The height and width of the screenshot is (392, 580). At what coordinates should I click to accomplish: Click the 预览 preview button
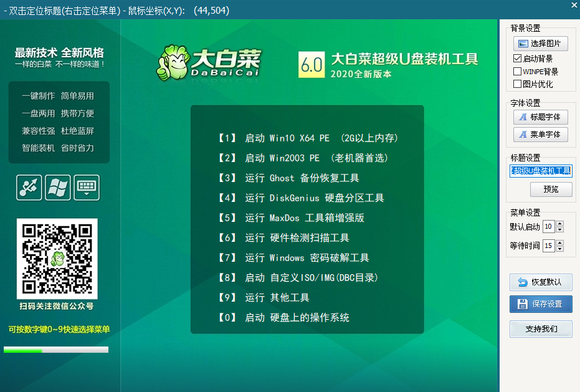[551, 189]
